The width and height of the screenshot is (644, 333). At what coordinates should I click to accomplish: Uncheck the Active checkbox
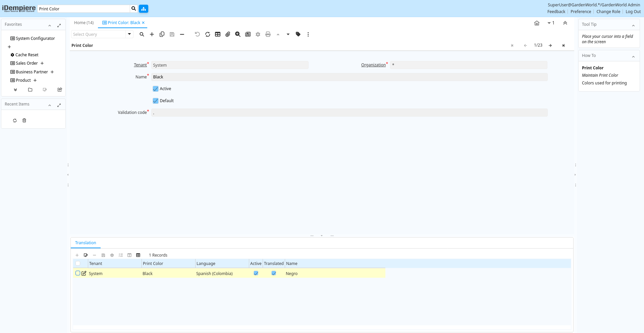(156, 89)
